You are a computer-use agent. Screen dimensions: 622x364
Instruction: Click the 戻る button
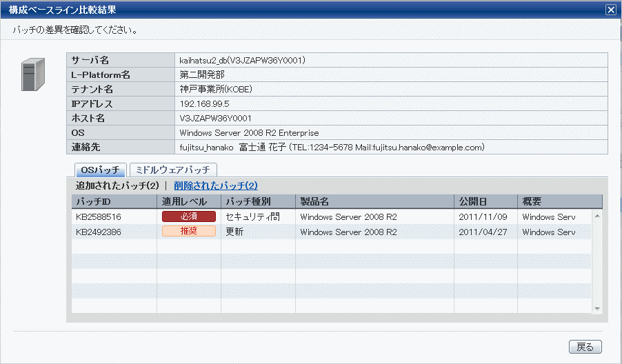[585, 347]
